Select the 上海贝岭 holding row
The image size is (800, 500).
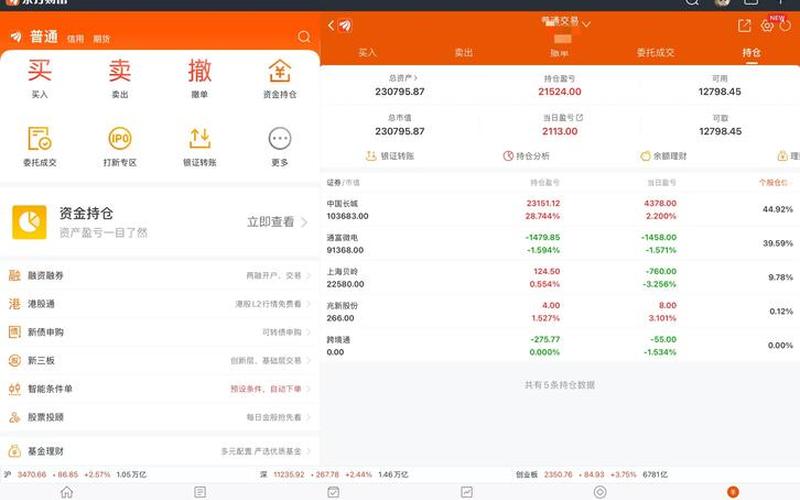tap(560, 278)
